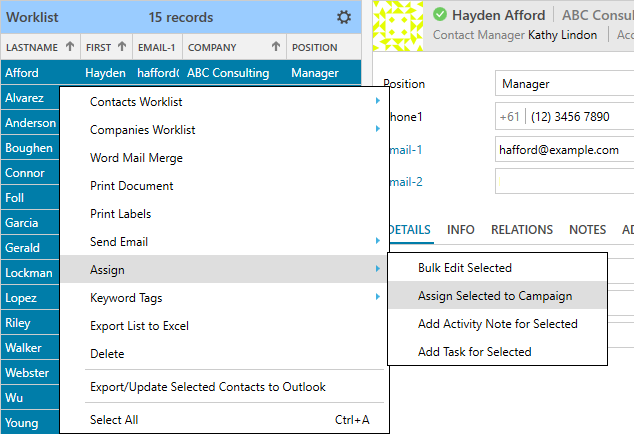Switch to the NOTES tab
The height and width of the screenshot is (434, 634).
click(587, 229)
